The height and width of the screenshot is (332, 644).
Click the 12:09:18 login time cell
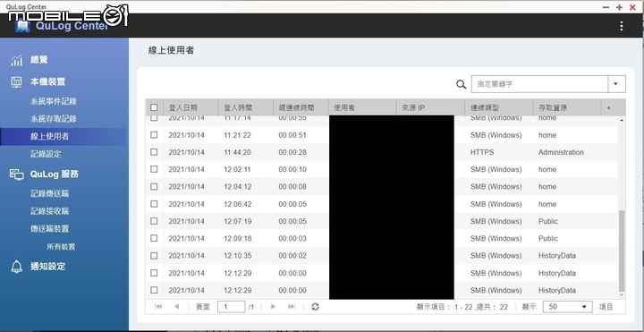(237, 238)
